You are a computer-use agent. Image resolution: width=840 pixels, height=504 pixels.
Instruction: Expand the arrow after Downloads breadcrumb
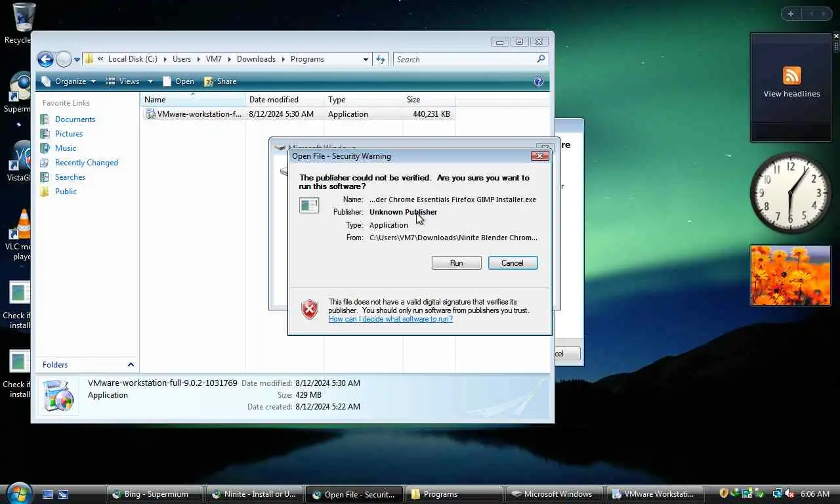click(283, 59)
